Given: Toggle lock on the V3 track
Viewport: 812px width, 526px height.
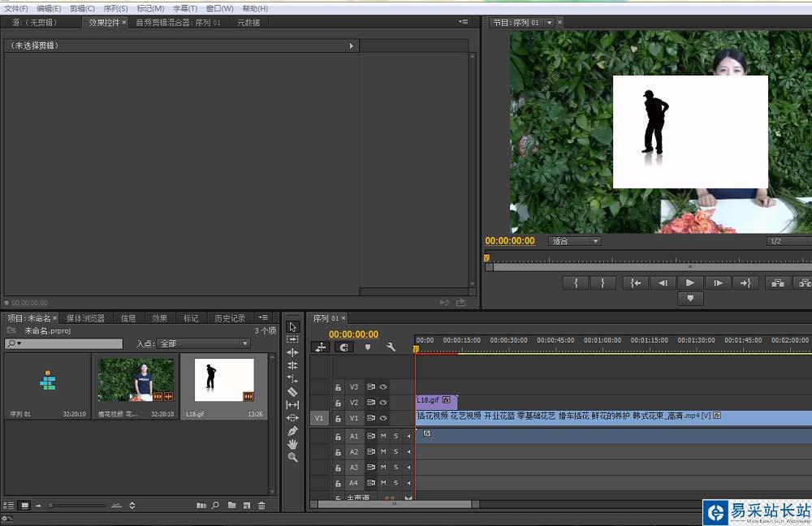Looking at the screenshot, I should (338, 387).
